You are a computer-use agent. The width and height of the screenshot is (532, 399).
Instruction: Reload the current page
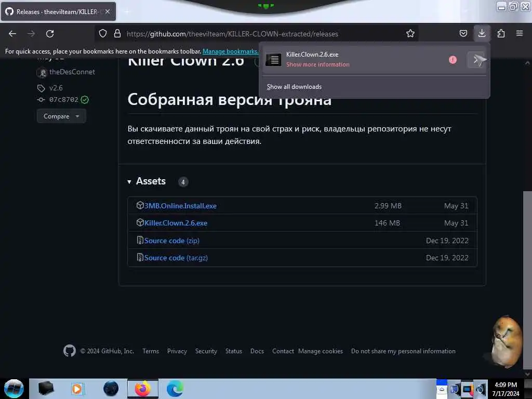pyautogui.click(x=50, y=34)
